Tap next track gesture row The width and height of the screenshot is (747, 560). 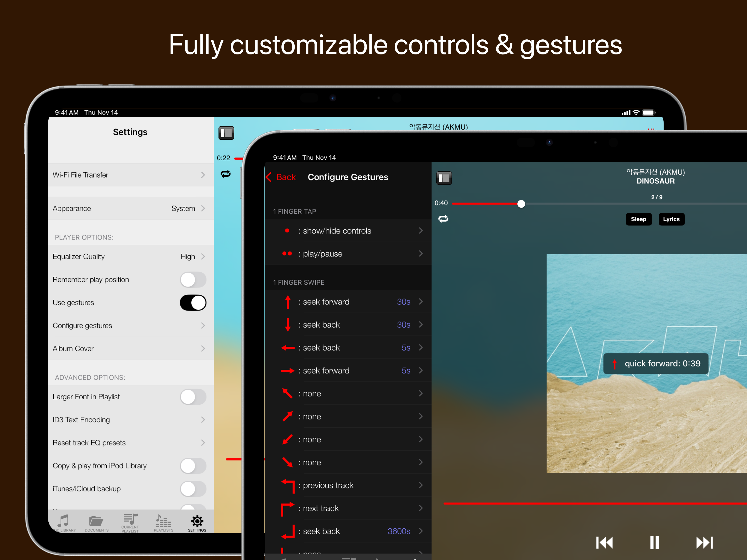coord(348,508)
